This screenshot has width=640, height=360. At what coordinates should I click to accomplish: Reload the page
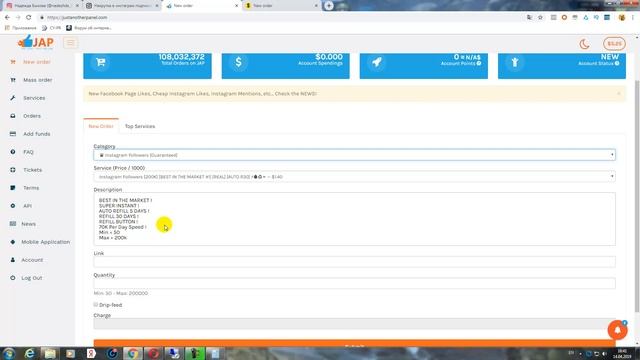(x=29, y=18)
